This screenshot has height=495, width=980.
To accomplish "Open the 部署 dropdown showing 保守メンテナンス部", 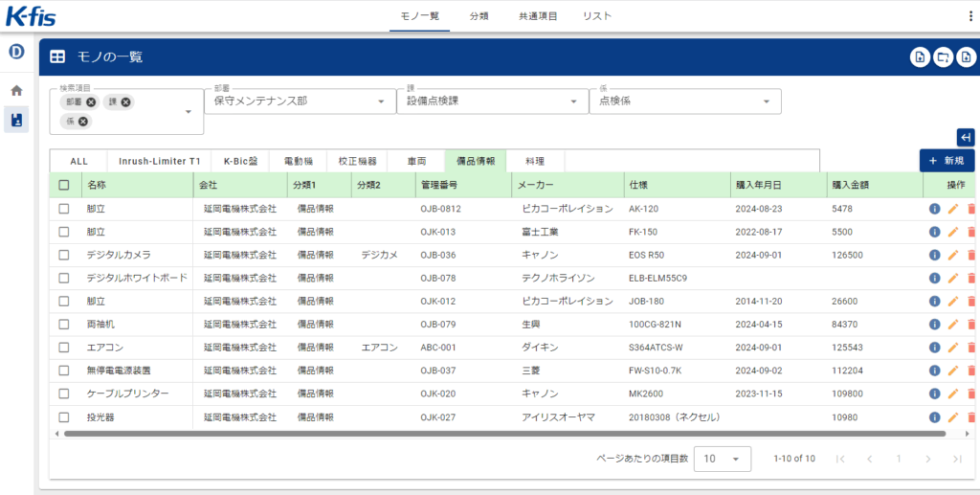I will coord(299,101).
